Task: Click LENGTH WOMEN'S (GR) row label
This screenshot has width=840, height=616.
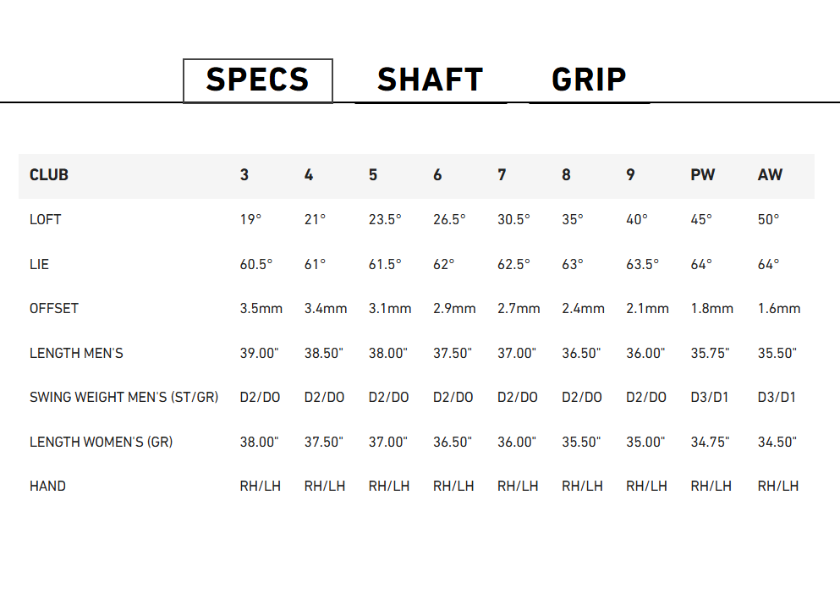Action: pyautogui.click(x=101, y=443)
